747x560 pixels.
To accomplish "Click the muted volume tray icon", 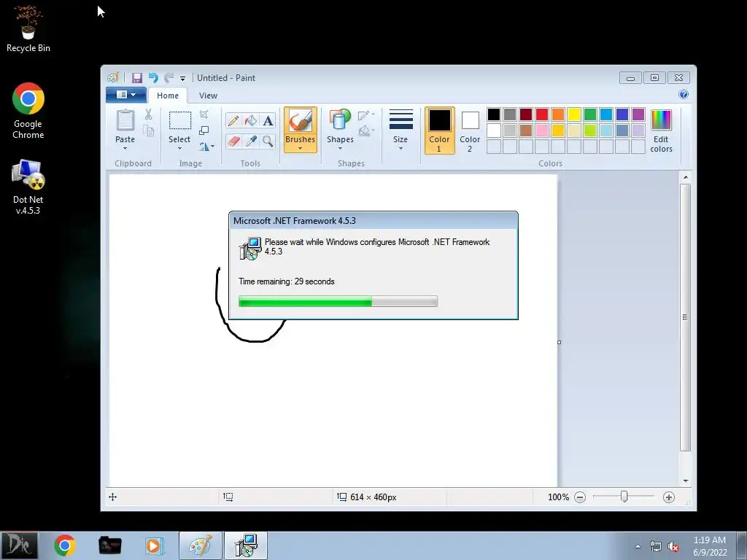I will point(673,547).
